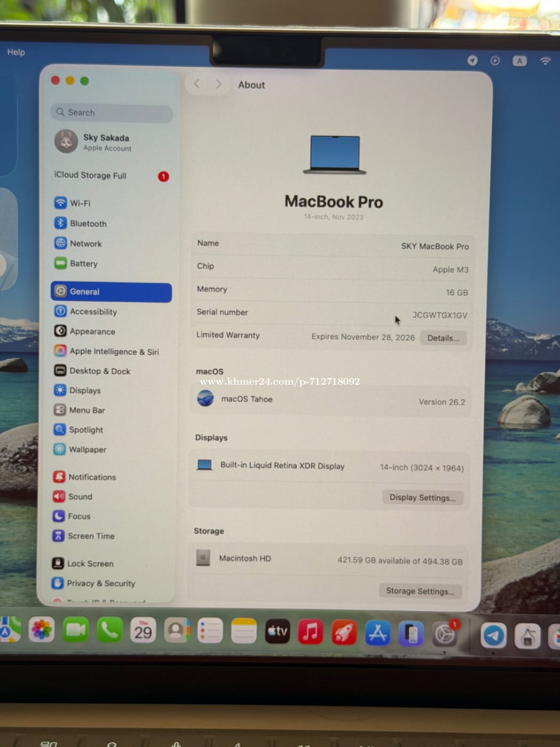
Task: Open Accessibility settings pane
Action: [93, 312]
